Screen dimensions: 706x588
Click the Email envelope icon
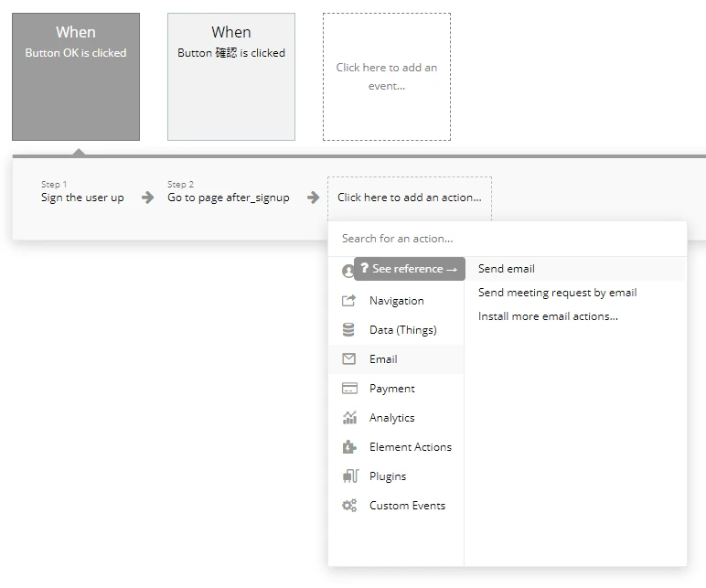349,358
